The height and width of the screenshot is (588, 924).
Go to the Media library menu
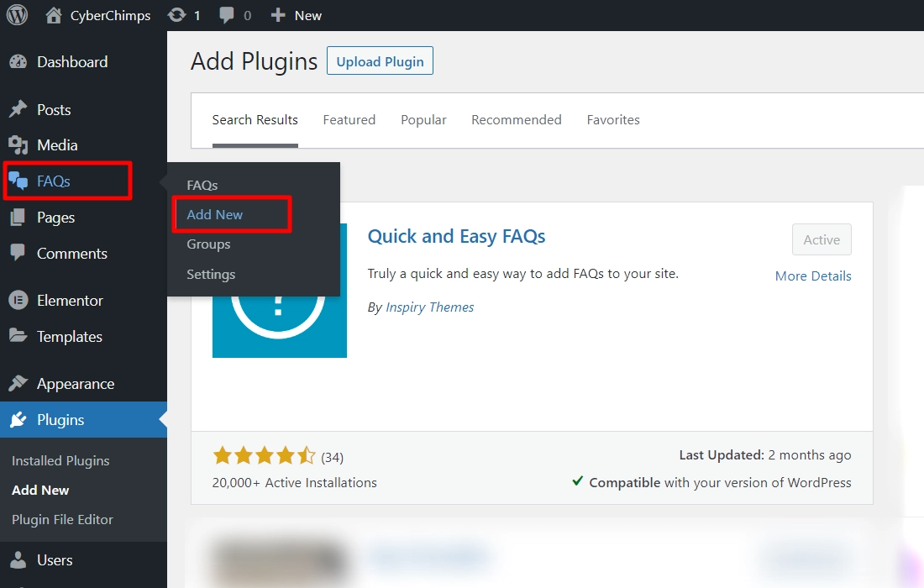[84, 145]
